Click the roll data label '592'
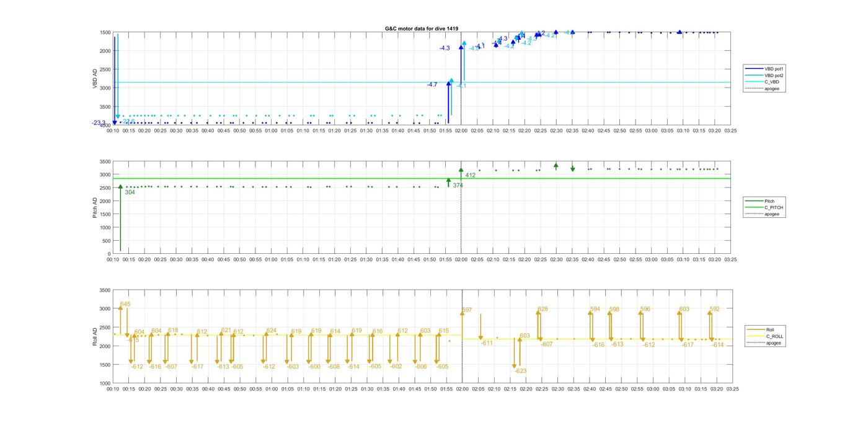The height and width of the screenshot is (430, 868). click(x=715, y=309)
